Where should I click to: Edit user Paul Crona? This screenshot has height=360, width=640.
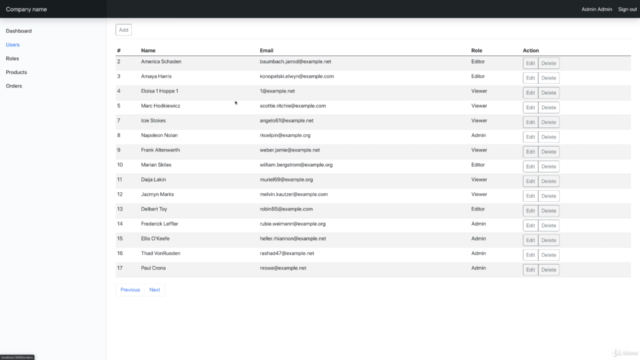(x=530, y=270)
